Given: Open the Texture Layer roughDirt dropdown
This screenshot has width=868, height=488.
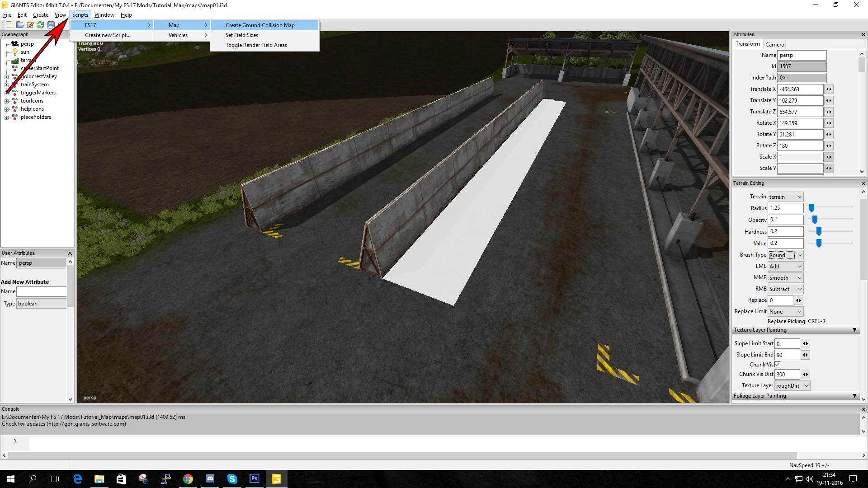Looking at the screenshot, I should 792,386.
